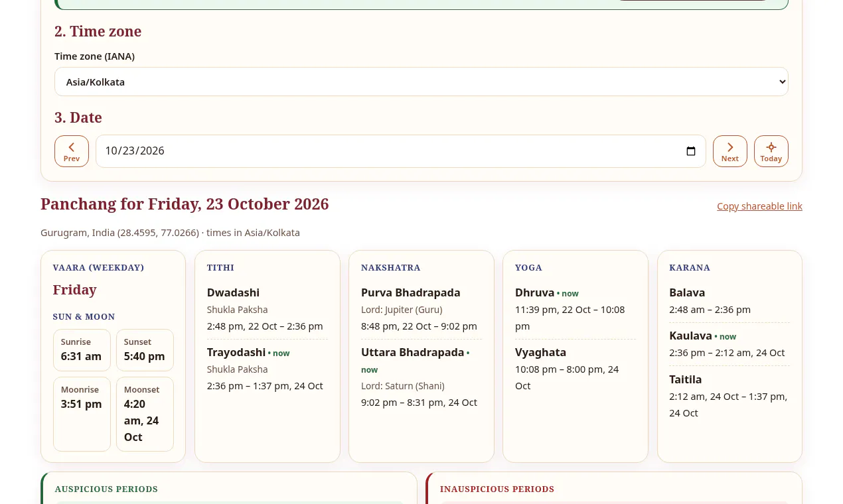Click the Balava karana name
The width and height of the screenshot is (843, 504).
pos(687,292)
